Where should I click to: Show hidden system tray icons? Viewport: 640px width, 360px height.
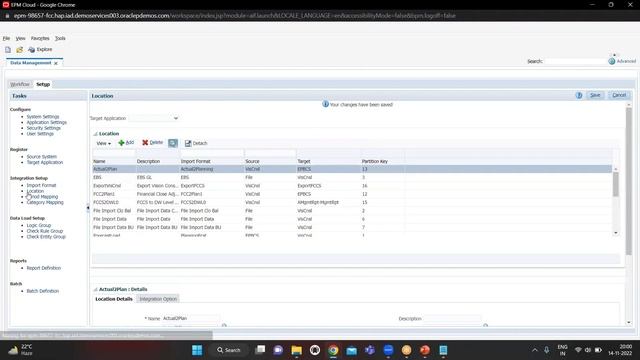[x=534, y=350]
